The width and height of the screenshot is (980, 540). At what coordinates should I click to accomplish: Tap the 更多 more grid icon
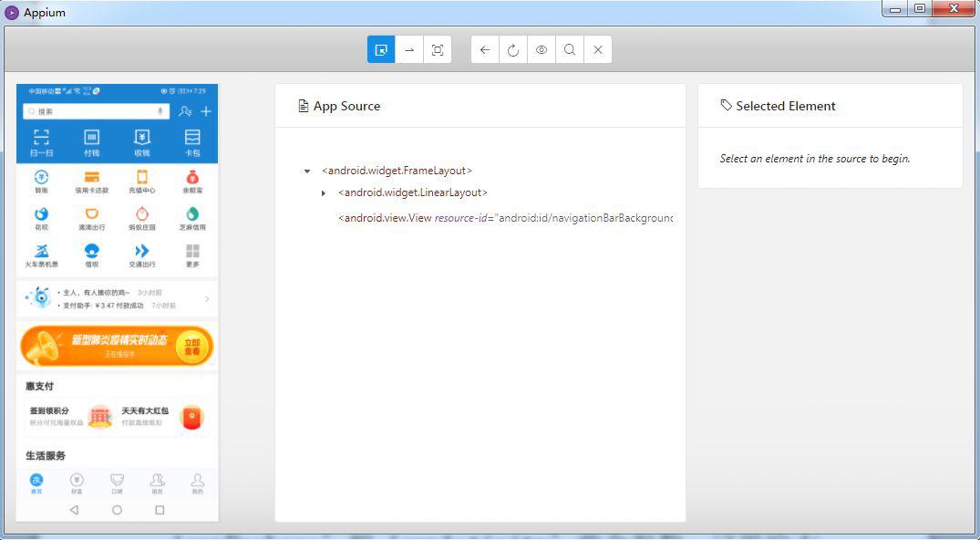[192, 251]
